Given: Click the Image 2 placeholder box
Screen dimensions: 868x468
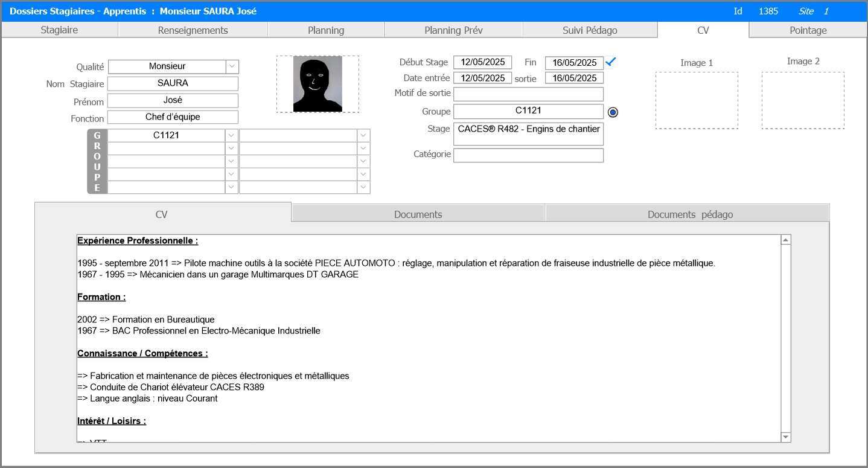Looking at the screenshot, I should (803, 100).
